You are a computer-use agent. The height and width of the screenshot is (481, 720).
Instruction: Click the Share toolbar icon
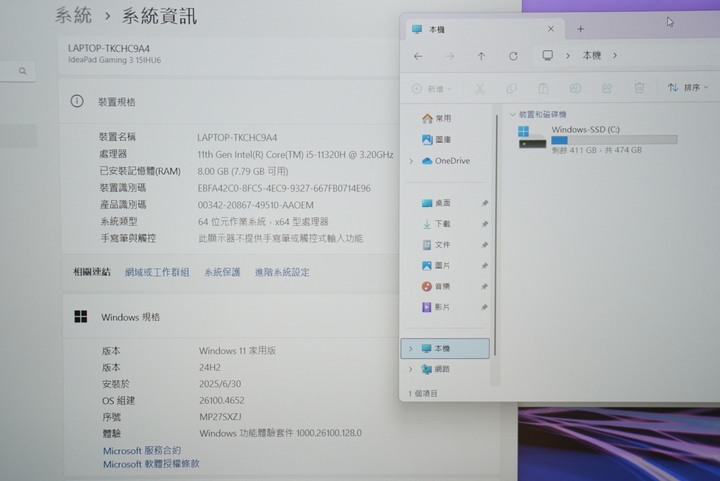pyautogui.click(x=607, y=88)
